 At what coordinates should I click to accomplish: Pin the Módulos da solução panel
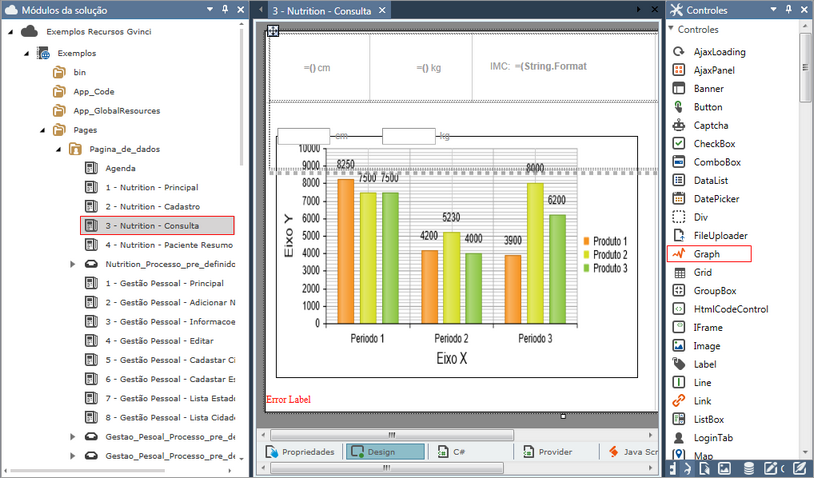[225, 9]
